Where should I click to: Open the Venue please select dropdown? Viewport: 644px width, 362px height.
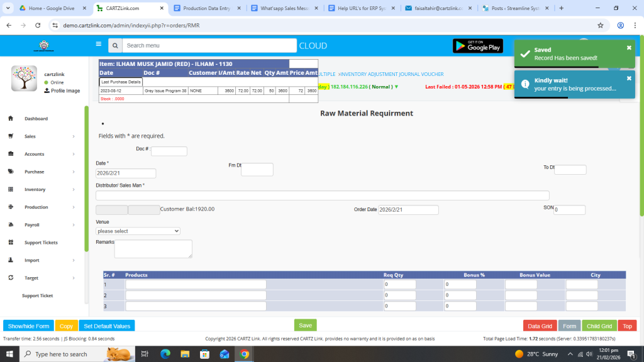pyautogui.click(x=138, y=231)
